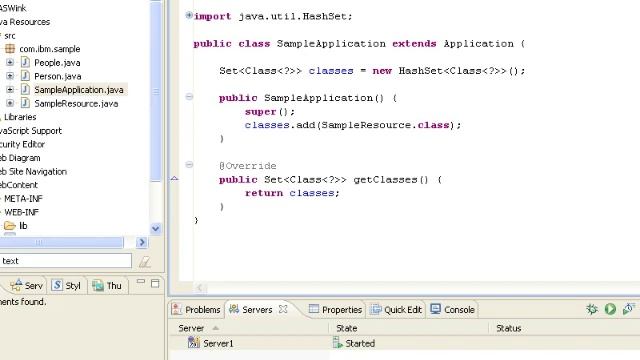Expand the Person.java tree node
Screen dimensions: 640x360
pos(10,76)
